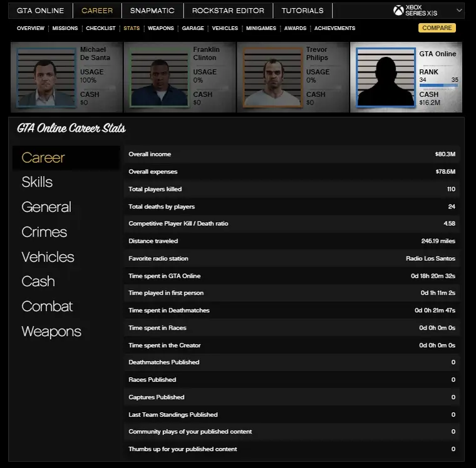The width and height of the screenshot is (476, 468).
Task: Click the GTA Online rank progress bar
Action: 438,86
